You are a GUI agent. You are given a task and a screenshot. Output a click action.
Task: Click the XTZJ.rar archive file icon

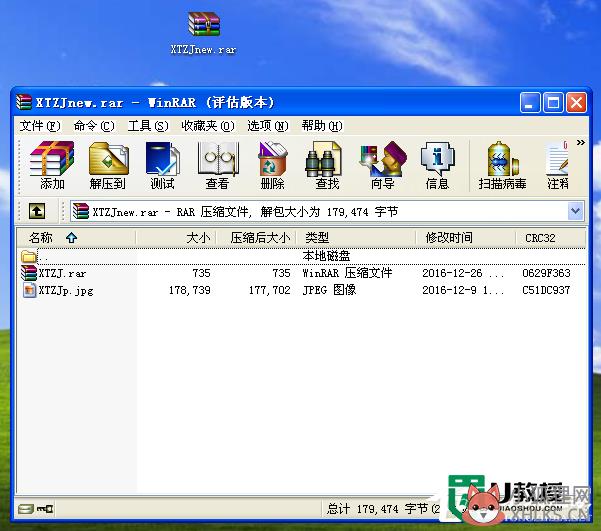(x=29, y=273)
